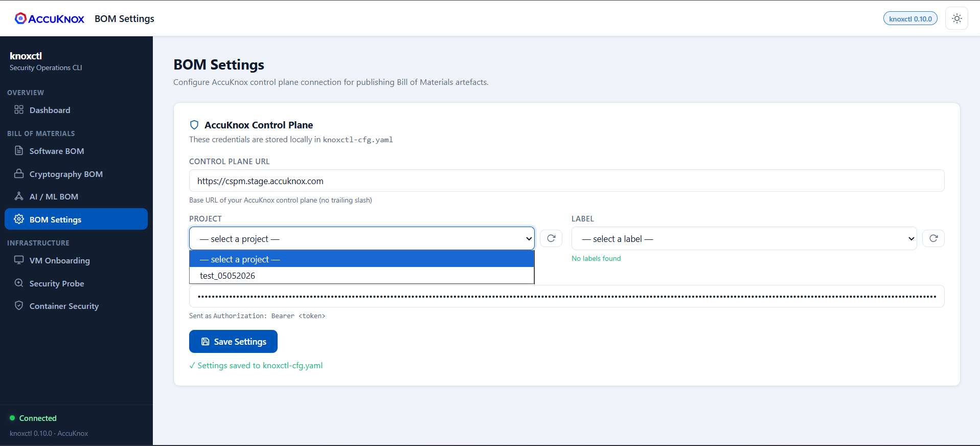Go to Security Probe
The width and height of the screenshot is (980, 446).
[x=76, y=283]
